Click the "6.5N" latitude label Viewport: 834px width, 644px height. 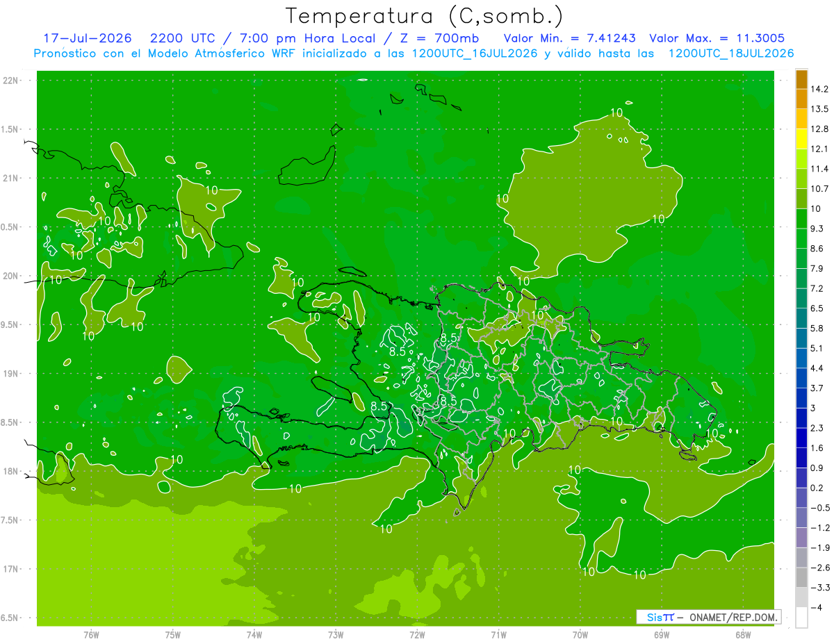coord(9,618)
